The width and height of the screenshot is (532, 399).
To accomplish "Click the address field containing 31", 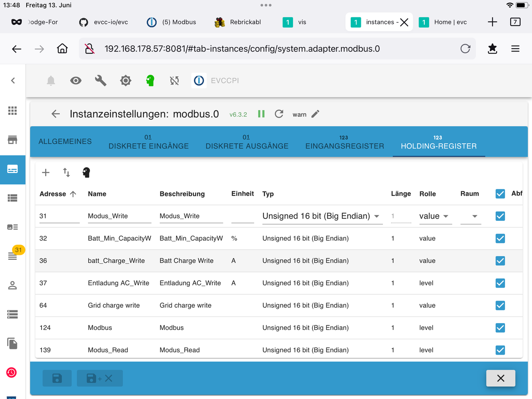I will tap(59, 216).
